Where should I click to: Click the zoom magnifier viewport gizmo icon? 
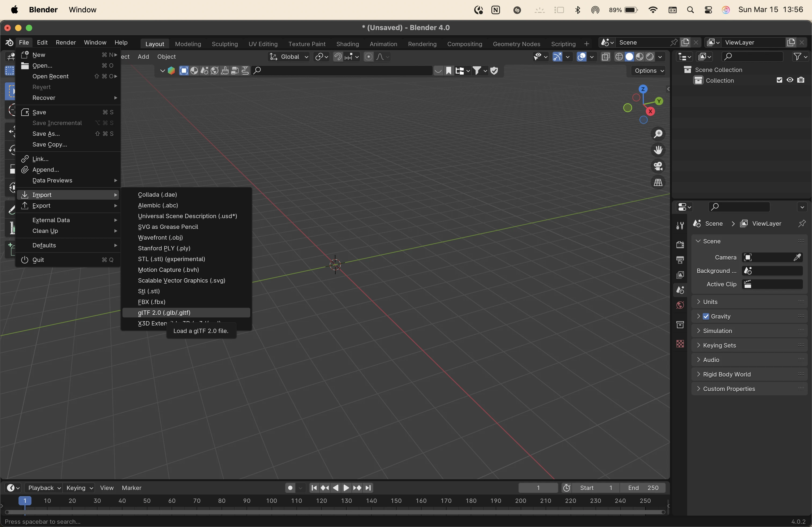click(x=658, y=134)
